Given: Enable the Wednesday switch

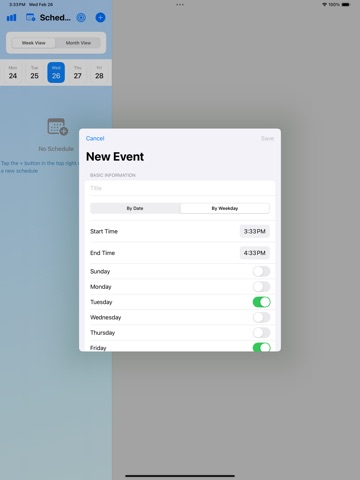Looking at the screenshot, I should pos(261,317).
